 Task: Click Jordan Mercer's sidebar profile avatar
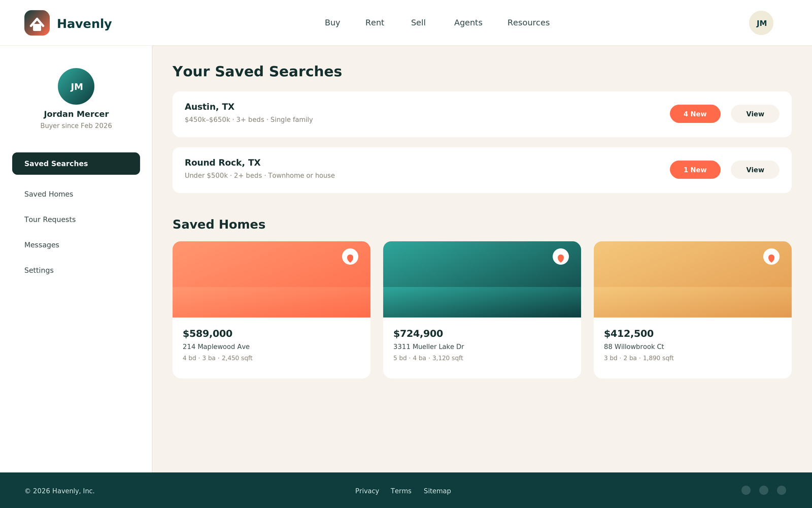click(76, 86)
